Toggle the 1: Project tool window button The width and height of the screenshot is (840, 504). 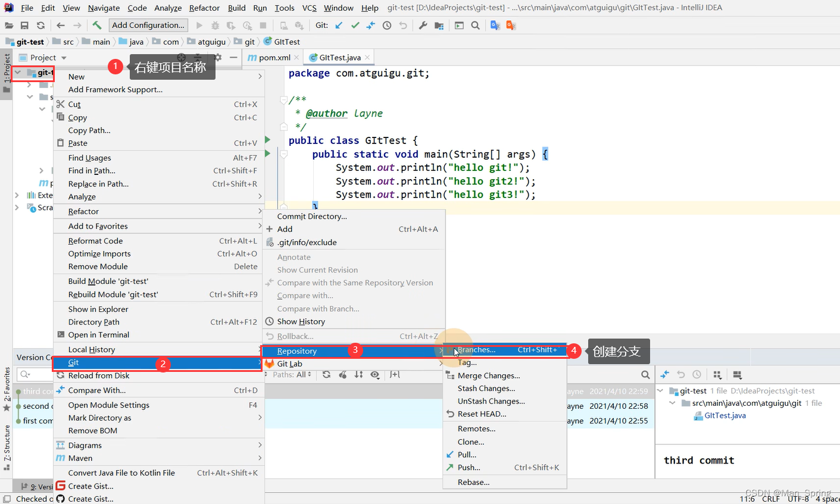7,73
